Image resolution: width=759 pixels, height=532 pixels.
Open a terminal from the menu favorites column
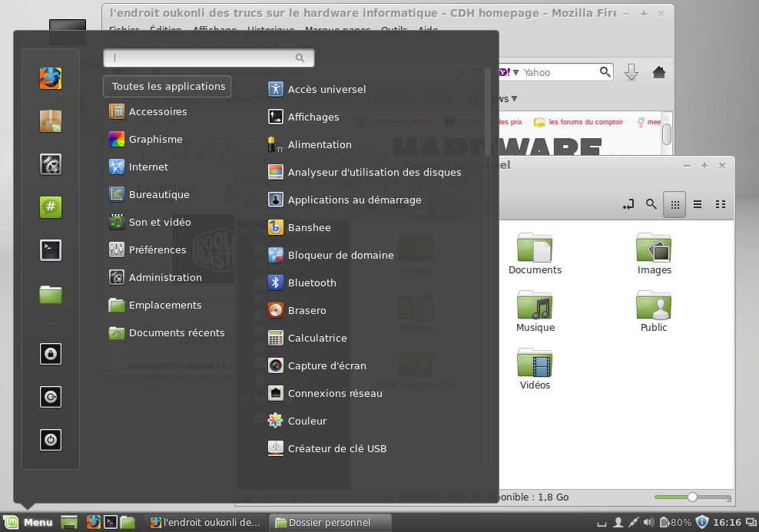point(50,249)
